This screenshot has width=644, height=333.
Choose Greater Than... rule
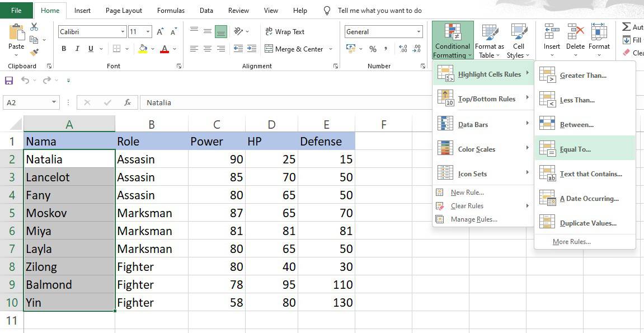click(585, 76)
